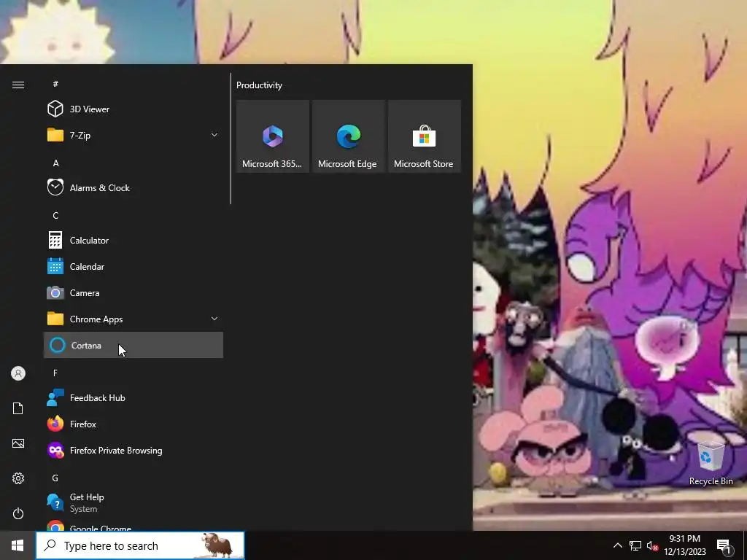Launch the Google Chrome icon
Image resolution: width=747 pixels, height=560 pixels.
click(55, 526)
